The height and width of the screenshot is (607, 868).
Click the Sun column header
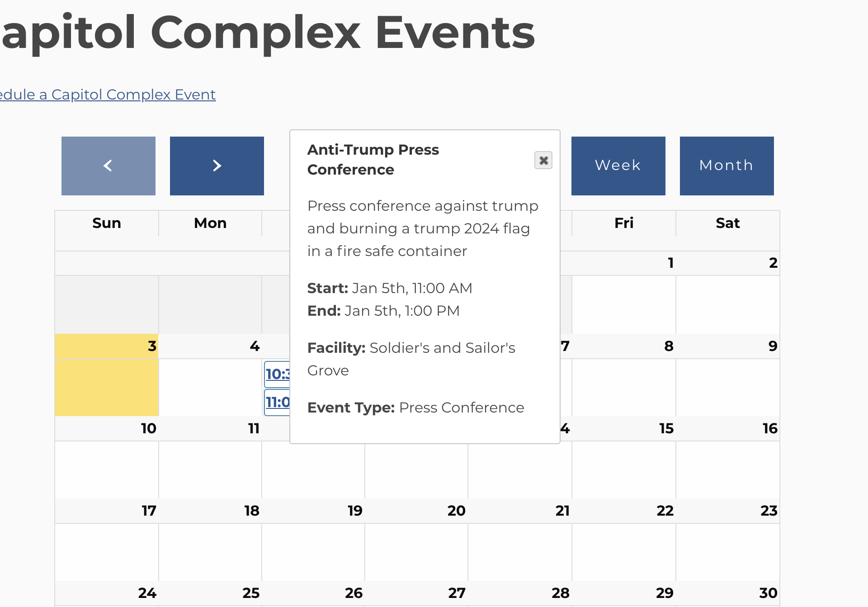107,223
